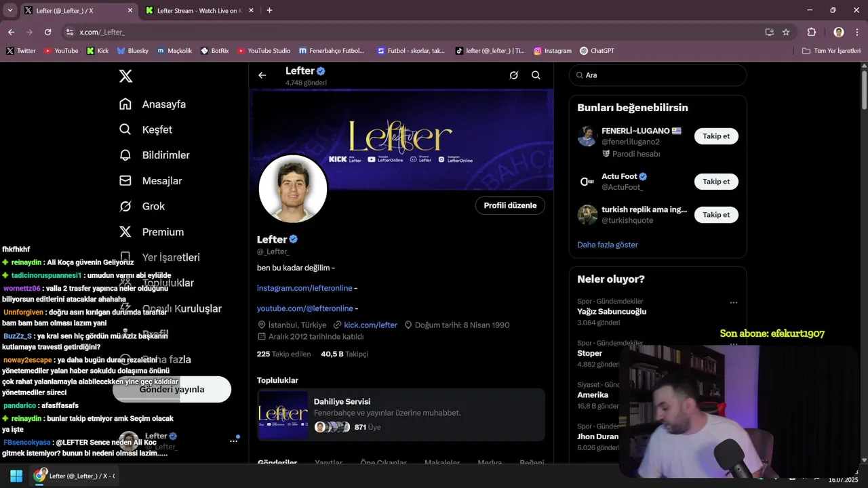Image resolution: width=868 pixels, height=488 pixels.
Task: Open browser extensions puzzle icon
Action: pyautogui.click(x=812, y=32)
